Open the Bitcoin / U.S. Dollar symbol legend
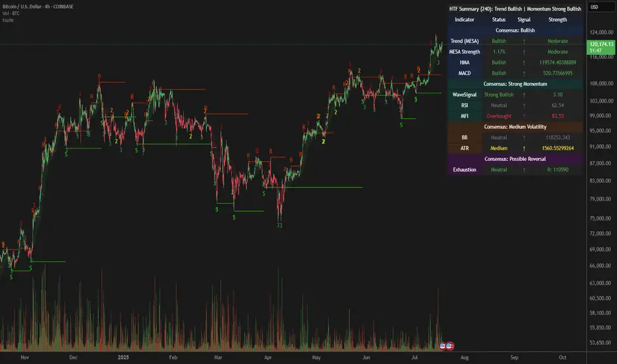The image size is (617, 364). [x=38, y=7]
